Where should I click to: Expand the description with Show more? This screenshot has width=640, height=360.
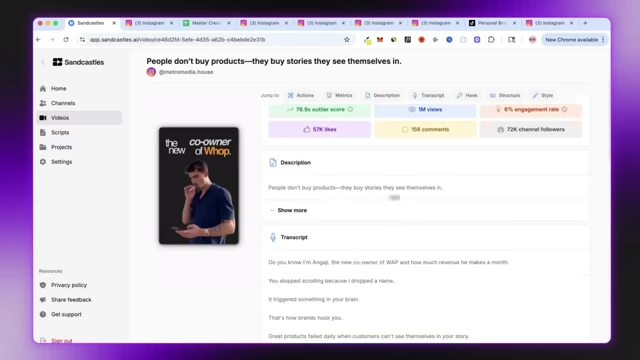(x=288, y=211)
